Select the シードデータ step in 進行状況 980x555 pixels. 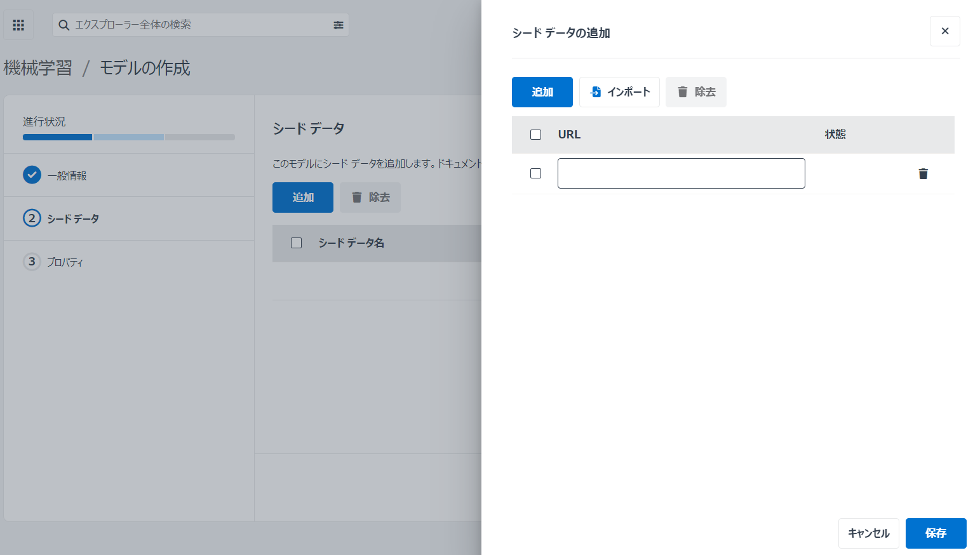[72, 218]
